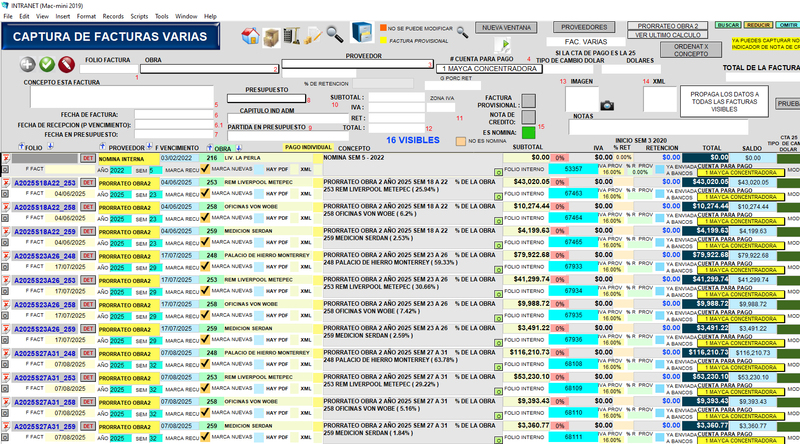Viewport: 800px width, 444px height.
Task: Toggle the green Es Nomina checkbox
Action: [527, 131]
